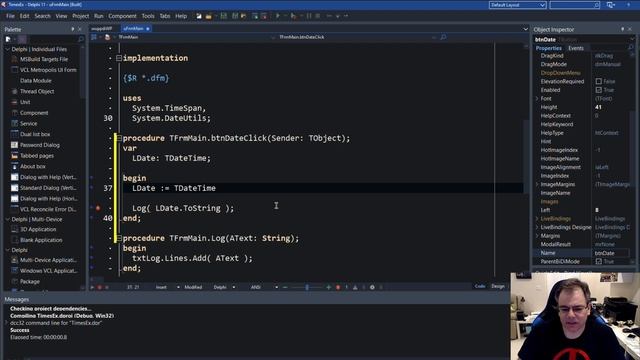
Task: Select the Blank Application palette item
Action: 41,240
